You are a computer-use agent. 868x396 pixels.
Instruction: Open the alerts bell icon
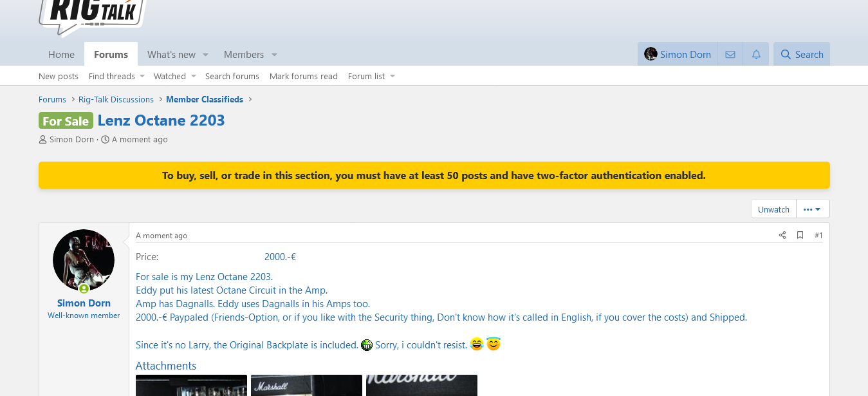[x=756, y=55]
